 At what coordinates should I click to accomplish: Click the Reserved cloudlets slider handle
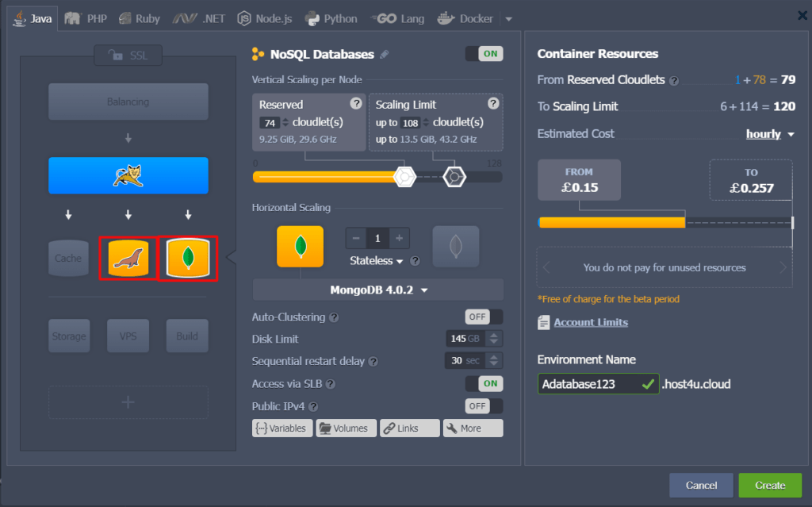[x=404, y=177]
